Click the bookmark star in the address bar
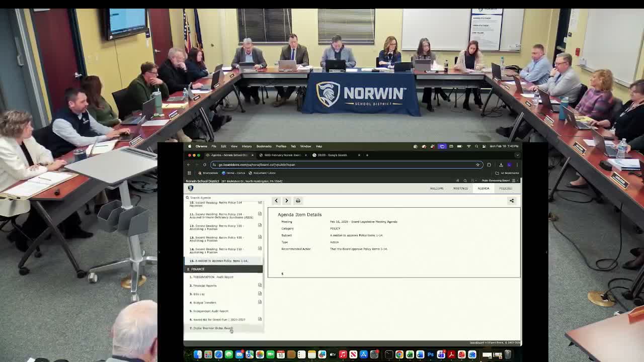Viewport: 644px width, 362px height. 477,164
